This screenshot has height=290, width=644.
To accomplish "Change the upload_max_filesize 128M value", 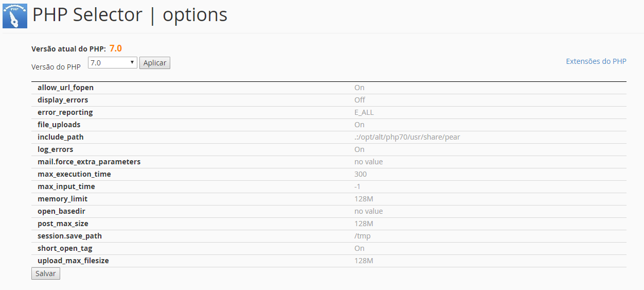I will pos(363,261).
